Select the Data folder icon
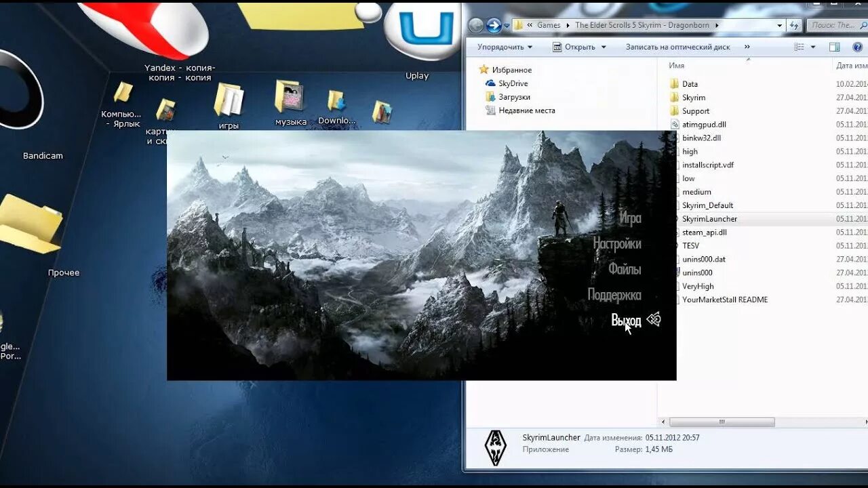Viewport: 868px width, 488px height. 674,84
